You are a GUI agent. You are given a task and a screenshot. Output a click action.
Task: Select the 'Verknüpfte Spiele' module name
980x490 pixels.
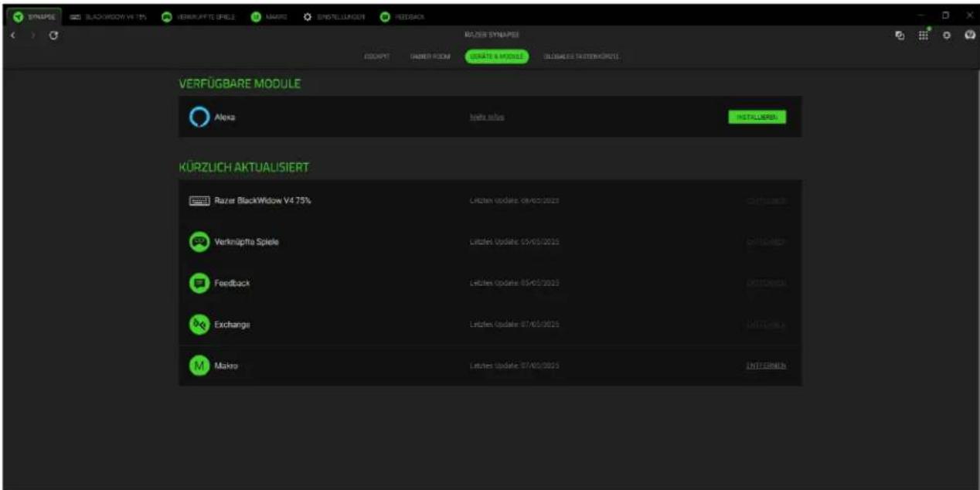(247, 242)
